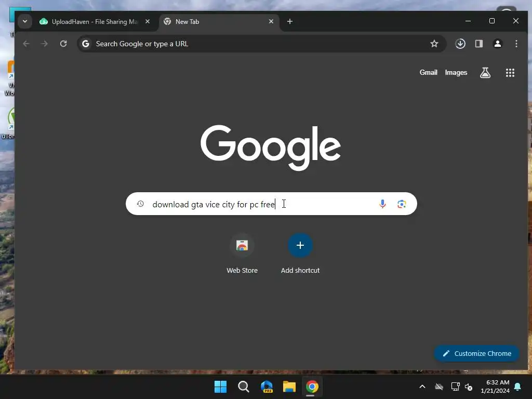Click Chrome icon in taskbar

(312, 387)
